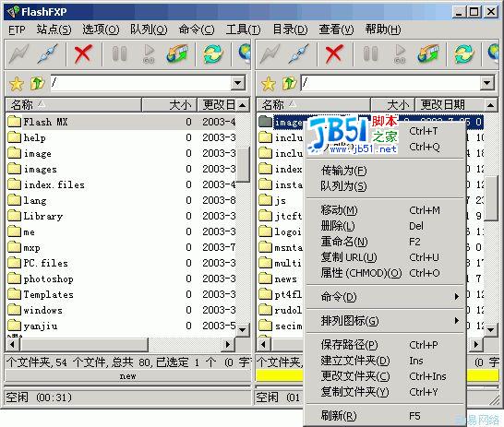504x427 pixels.
Task: Click the left pane connect lightning icon
Action: coord(18,53)
